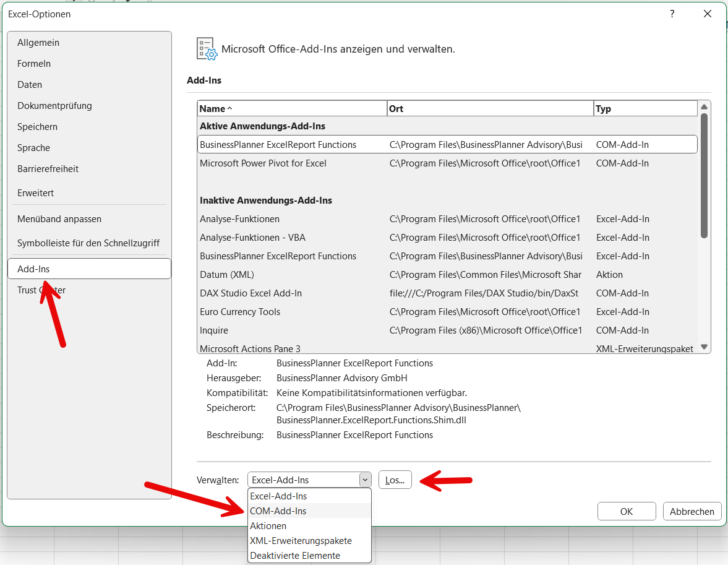Close the Excel-Optionen dialog

click(x=708, y=14)
